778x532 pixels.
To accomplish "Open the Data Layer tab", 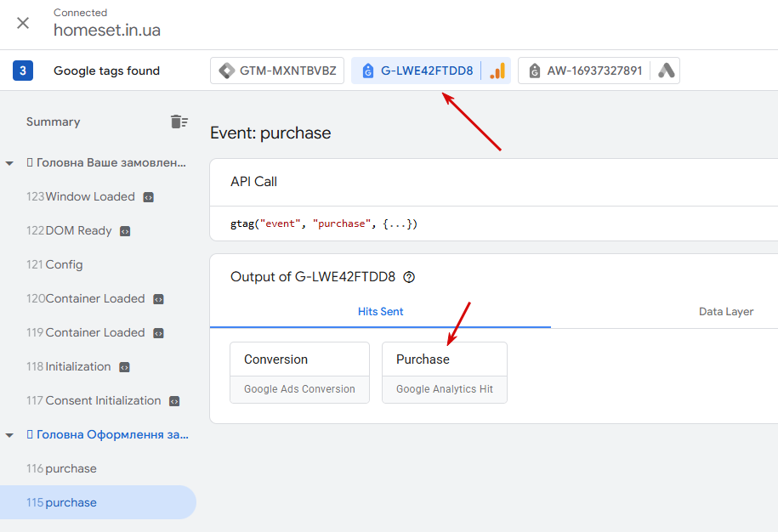I will point(726,311).
